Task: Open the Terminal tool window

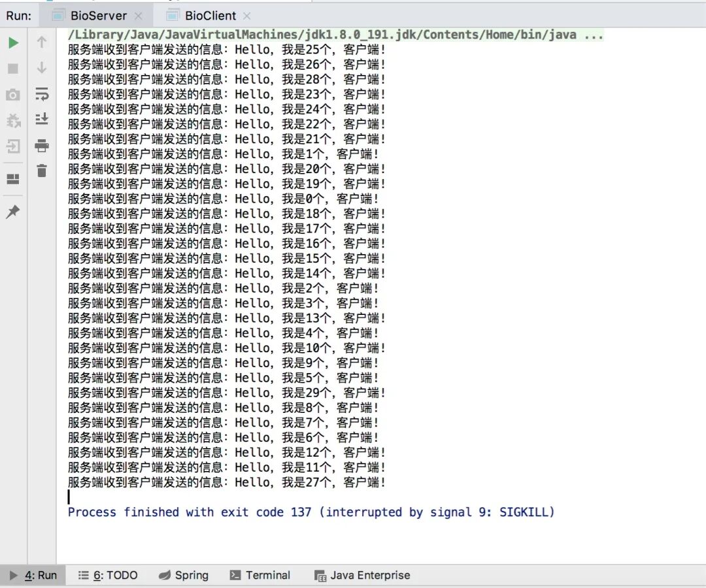Action: (260, 576)
